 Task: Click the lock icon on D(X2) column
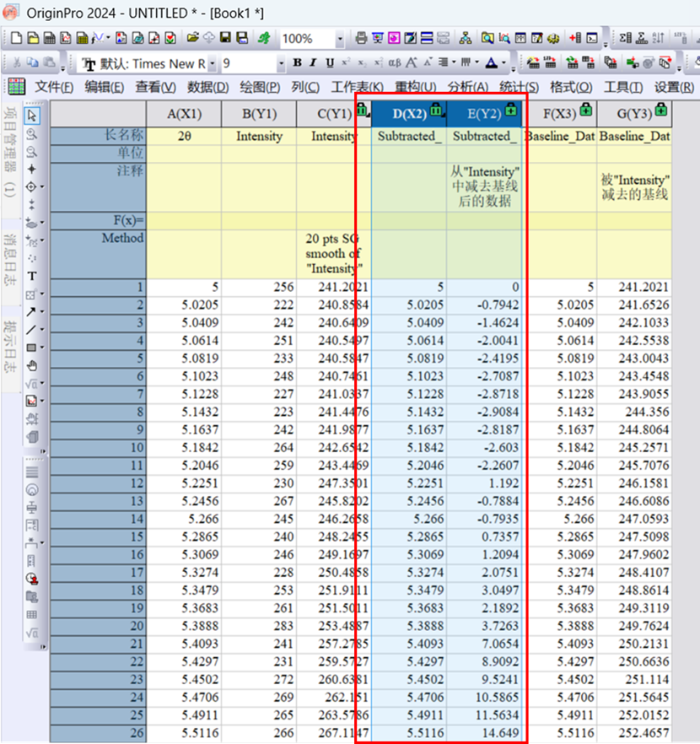(x=436, y=110)
